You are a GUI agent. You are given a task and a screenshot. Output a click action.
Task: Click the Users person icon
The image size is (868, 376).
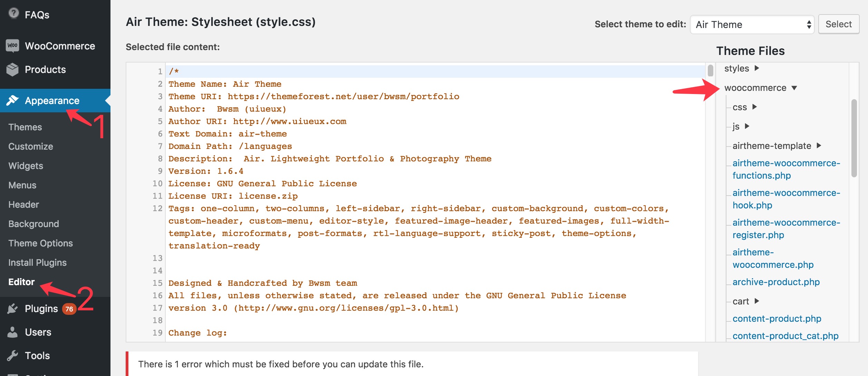pos(12,332)
